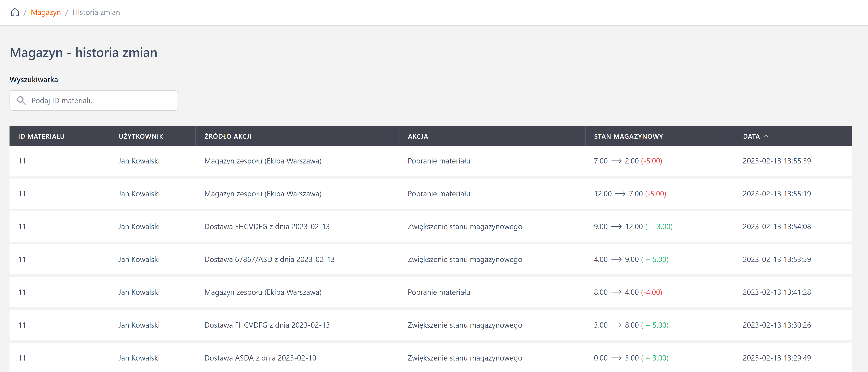Image resolution: width=868 pixels, height=372 pixels.
Task: Sort by the STAN MAGAZYNOWY column header
Action: pyautogui.click(x=628, y=136)
